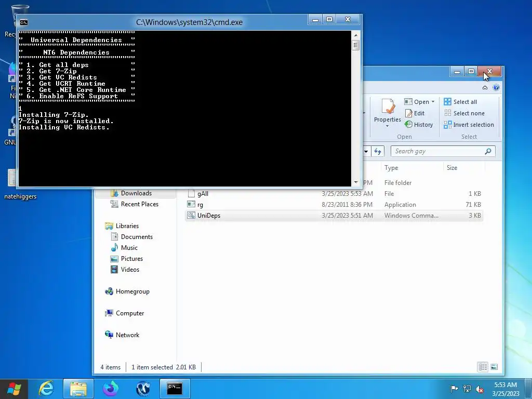This screenshot has height=399, width=532.
Task: Open the address bar history dropdown
Action: pos(366,151)
